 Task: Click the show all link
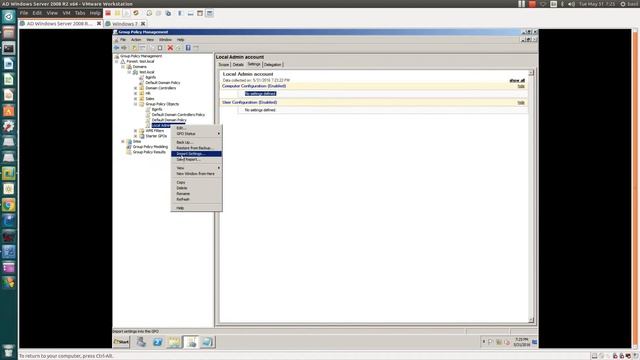[517, 80]
